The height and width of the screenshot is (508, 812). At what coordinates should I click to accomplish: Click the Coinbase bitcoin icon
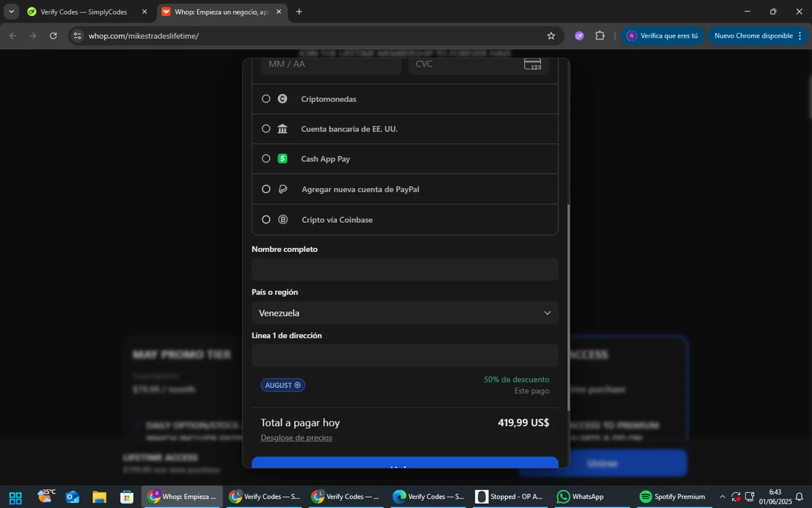(x=283, y=219)
